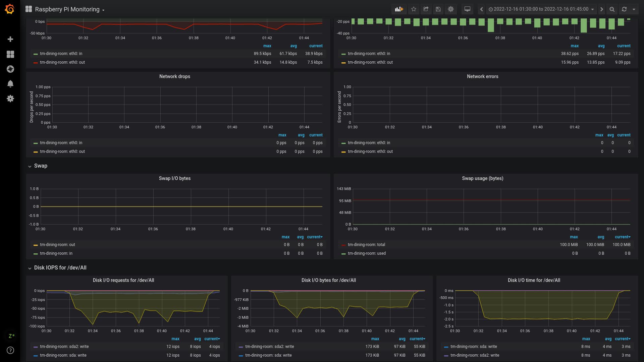The width and height of the screenshot is (644, 362).
Task: Open Alerting bell in sidebar
Action: tap(10, 84)
